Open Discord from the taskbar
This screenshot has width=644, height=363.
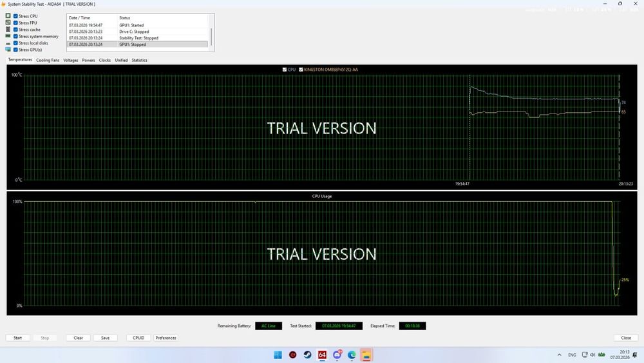point(337,355)
